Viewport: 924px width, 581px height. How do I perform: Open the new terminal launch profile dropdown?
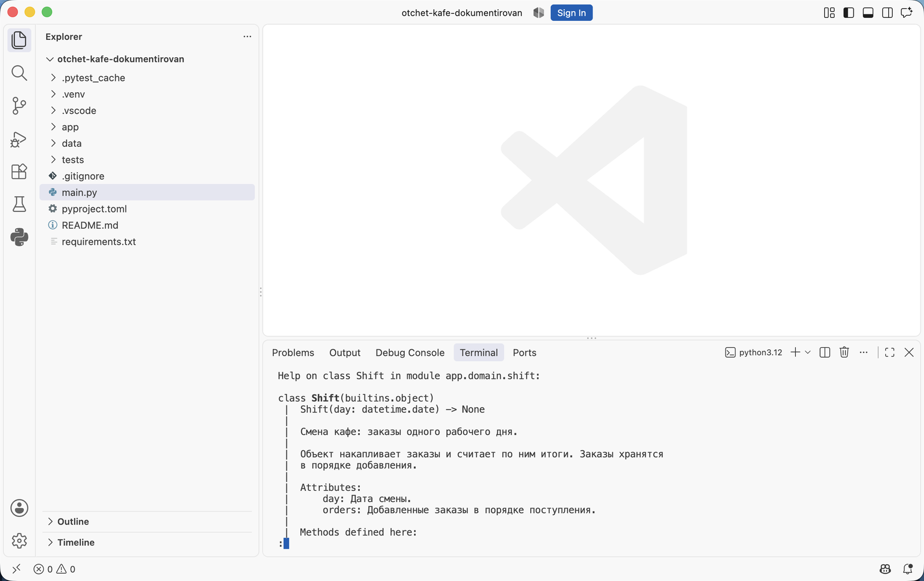tap(808, 352)
